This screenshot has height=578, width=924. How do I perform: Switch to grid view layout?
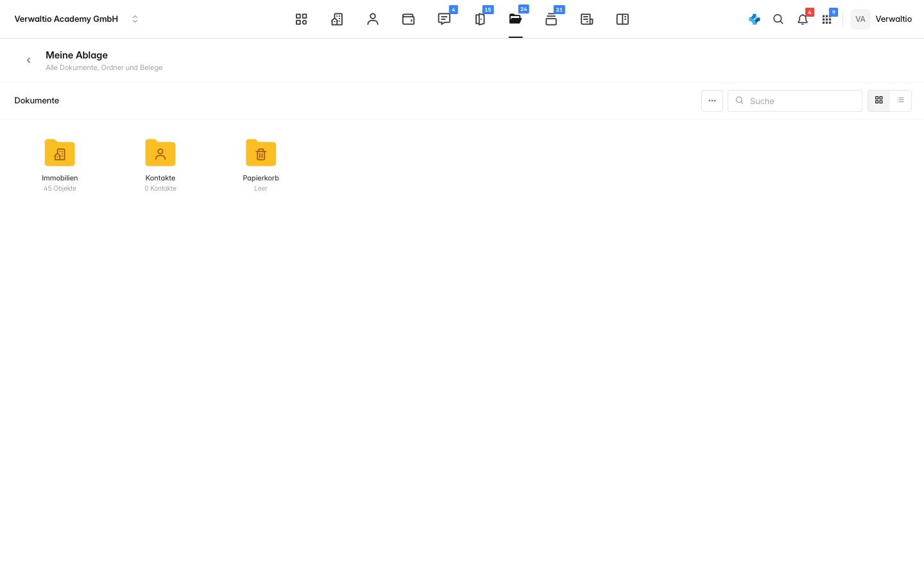(x=879, y=100)
